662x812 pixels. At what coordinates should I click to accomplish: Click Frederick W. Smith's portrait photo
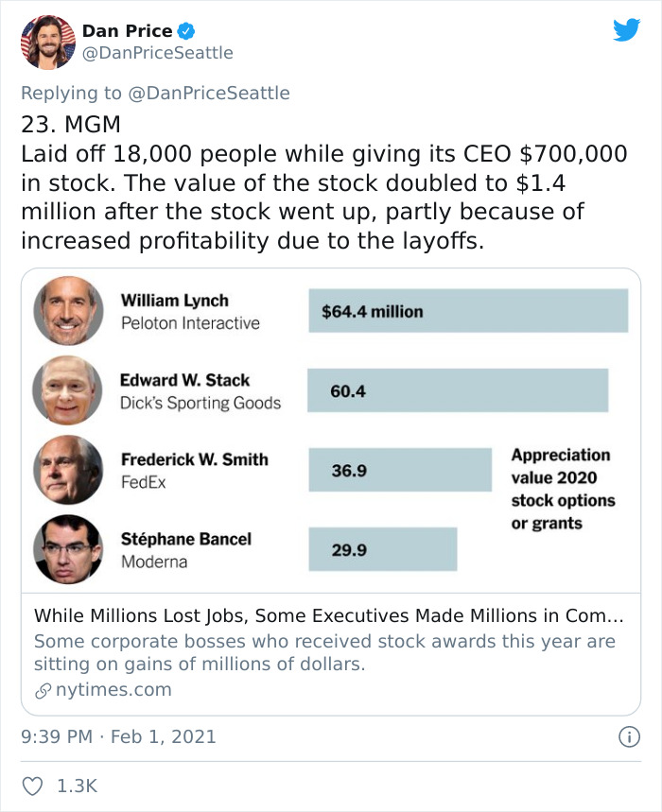pos(67,471)
